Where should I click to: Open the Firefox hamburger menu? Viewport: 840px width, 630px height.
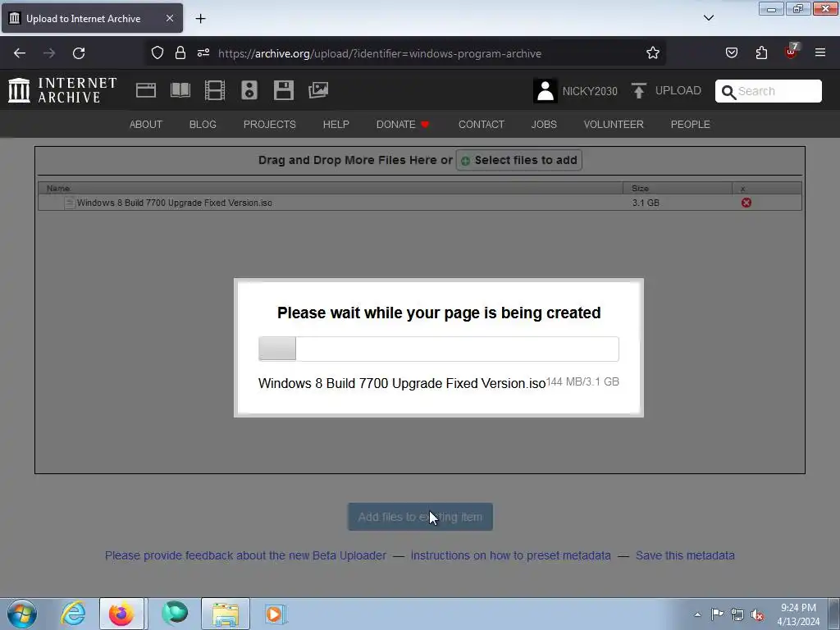820,53
